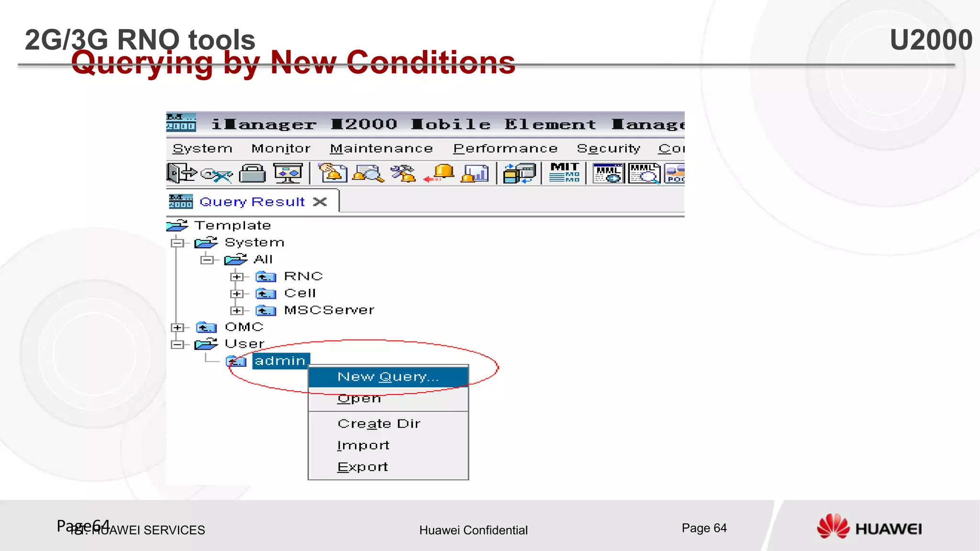
Task: Select the User label in tree
Action: [x=245, y=344]
